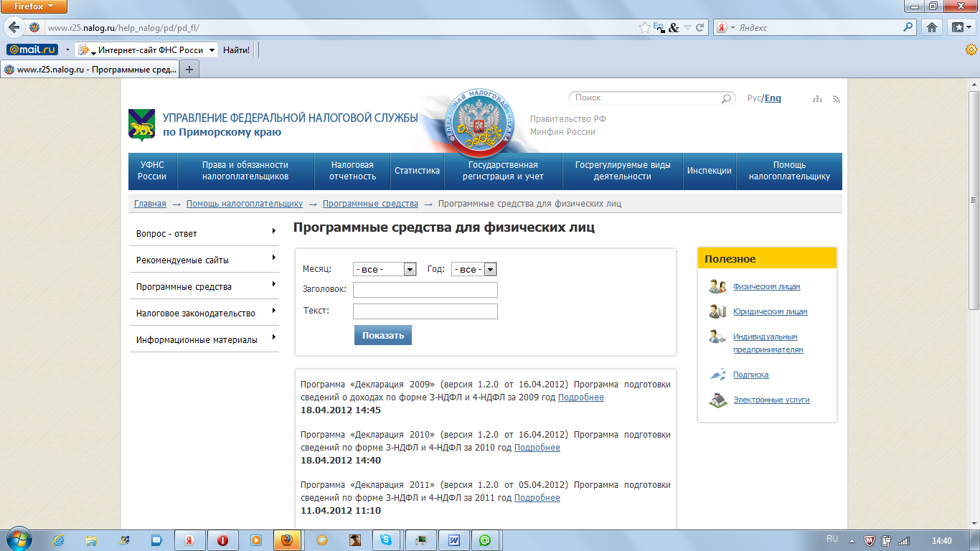Click the magnifier icon in the Поиск box
Screen dimensions: 980x551
click(727, 98)
